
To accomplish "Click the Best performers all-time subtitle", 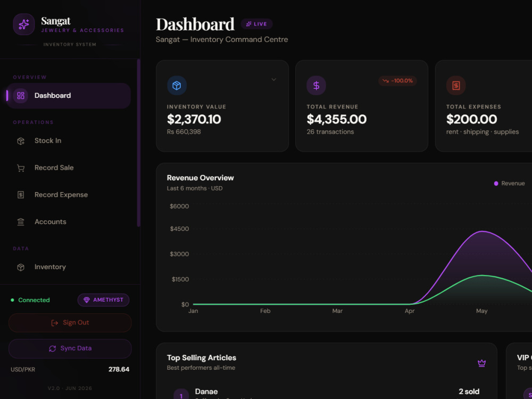I will tap(201, 368).
